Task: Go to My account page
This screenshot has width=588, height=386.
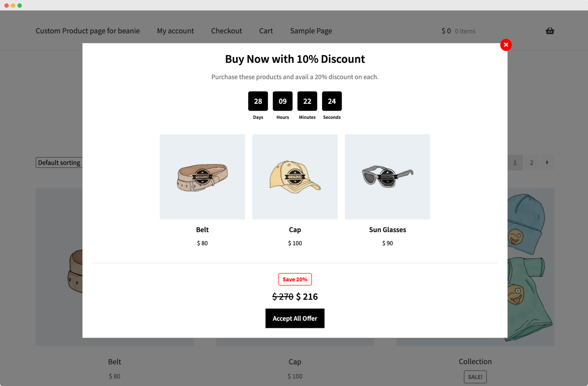Action: [x=175, y=31]
